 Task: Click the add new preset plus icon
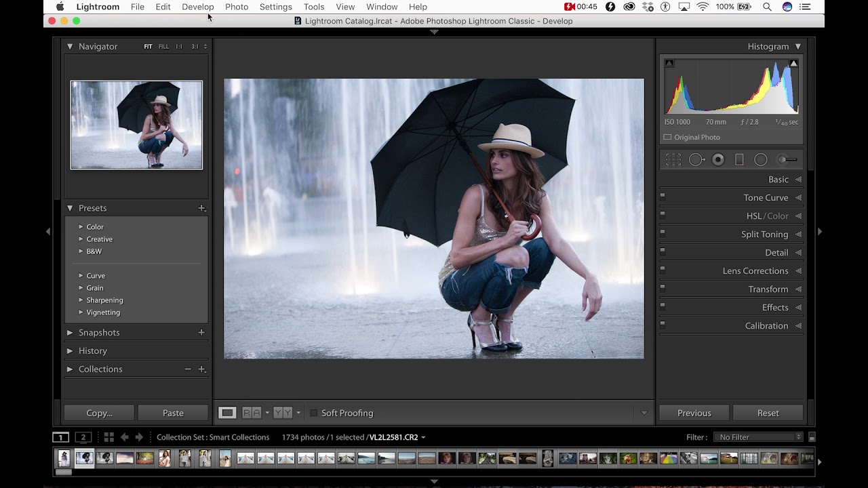[201, 208]
